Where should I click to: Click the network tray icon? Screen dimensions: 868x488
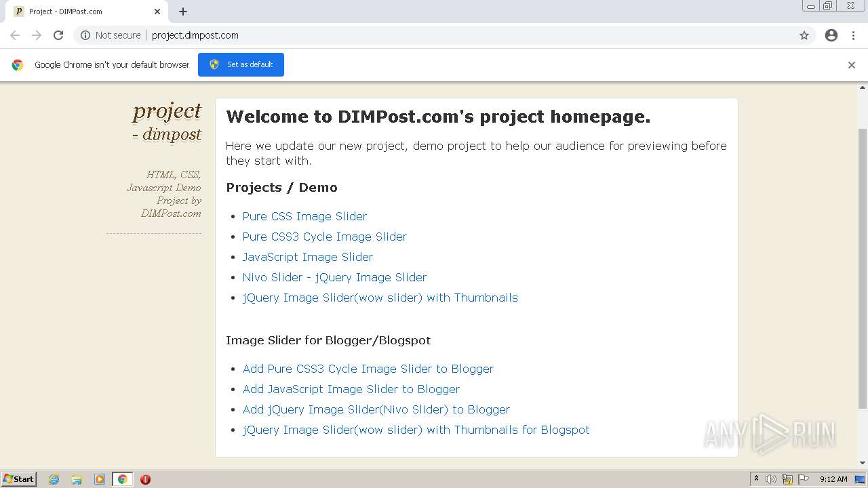tap(787, 479)
